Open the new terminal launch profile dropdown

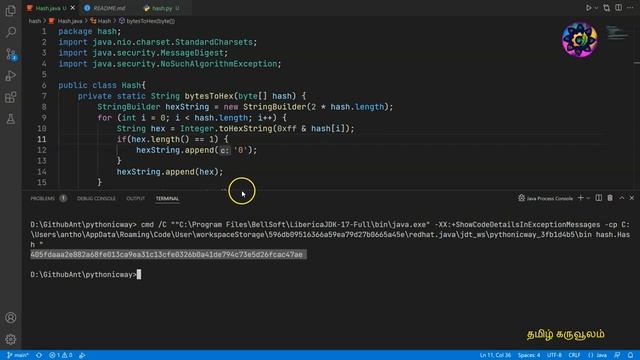coord(588,198)
